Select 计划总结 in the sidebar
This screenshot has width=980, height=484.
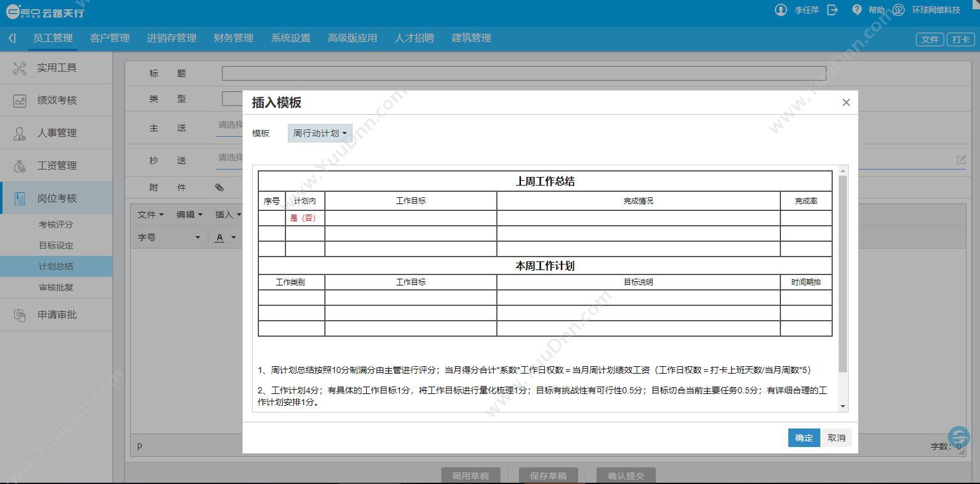[x=56, y=266]
